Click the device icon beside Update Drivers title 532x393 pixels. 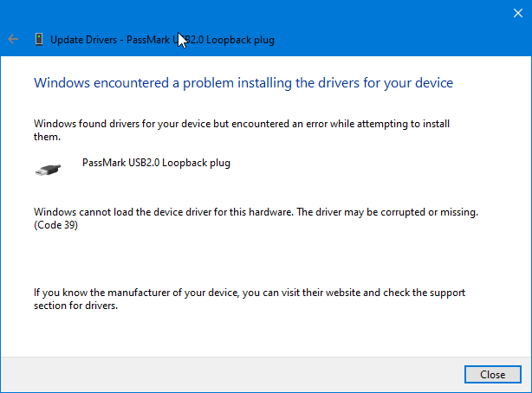pos(39,39)
